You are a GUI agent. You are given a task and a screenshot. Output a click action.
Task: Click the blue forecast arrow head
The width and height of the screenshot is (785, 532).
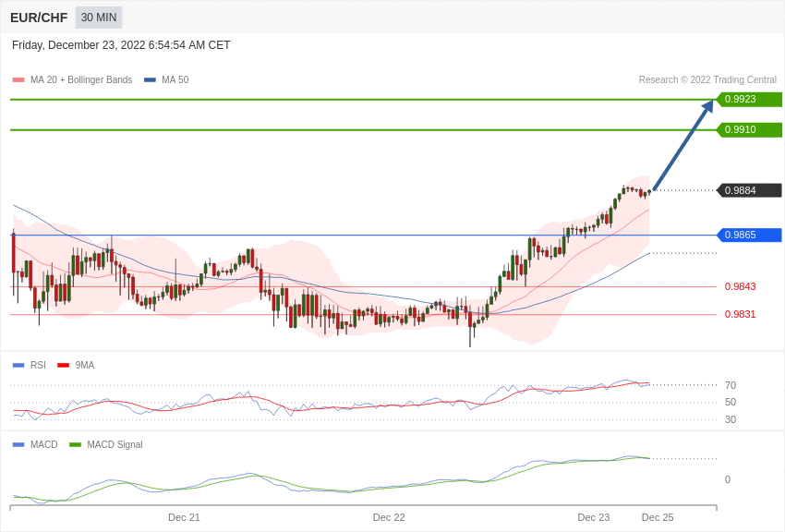pos(708,106)
